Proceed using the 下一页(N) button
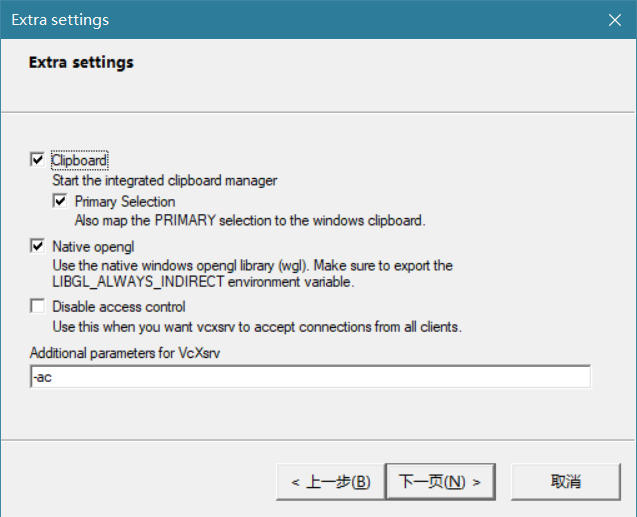The height and width of the screenshot is (517, 637). click(x=440, y=482)
